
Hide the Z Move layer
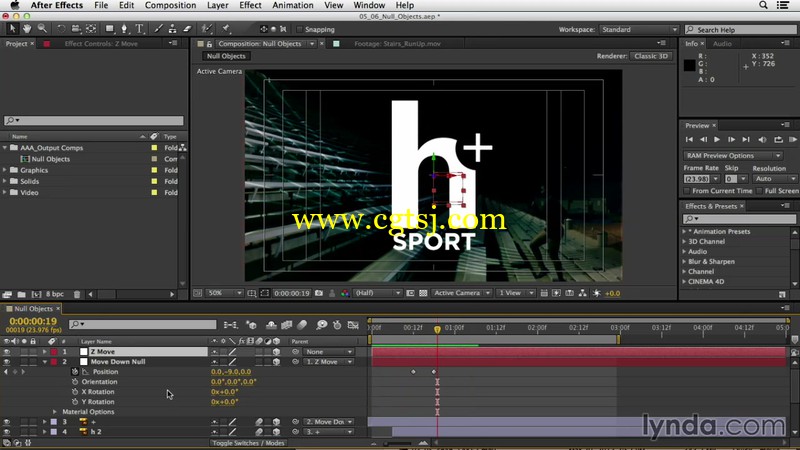(x=7, y=352)
